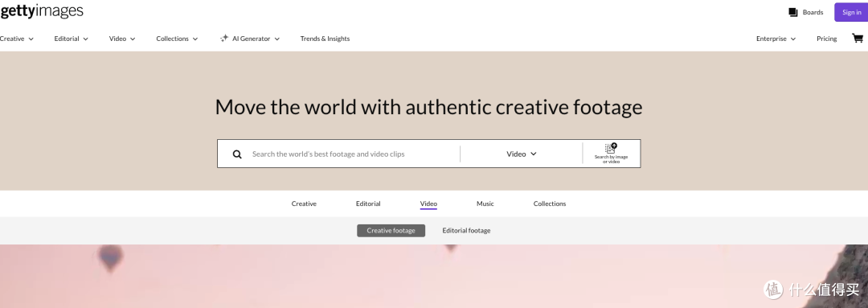Switch to the Editorial tab
868x308 pixels.
(368, 203)
